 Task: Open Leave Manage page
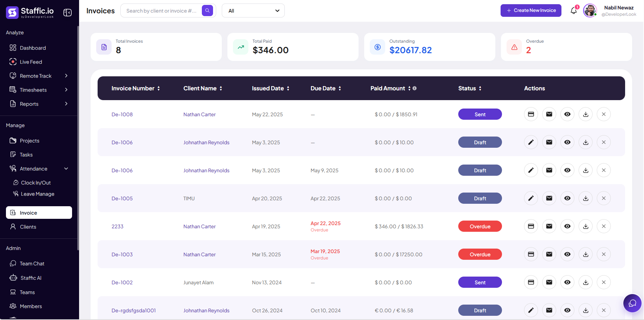coord(37,194)
